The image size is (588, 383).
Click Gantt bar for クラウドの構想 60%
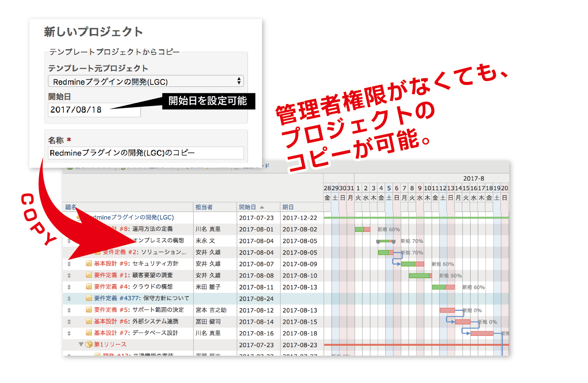pyautogui.click(x=443, y=287)
